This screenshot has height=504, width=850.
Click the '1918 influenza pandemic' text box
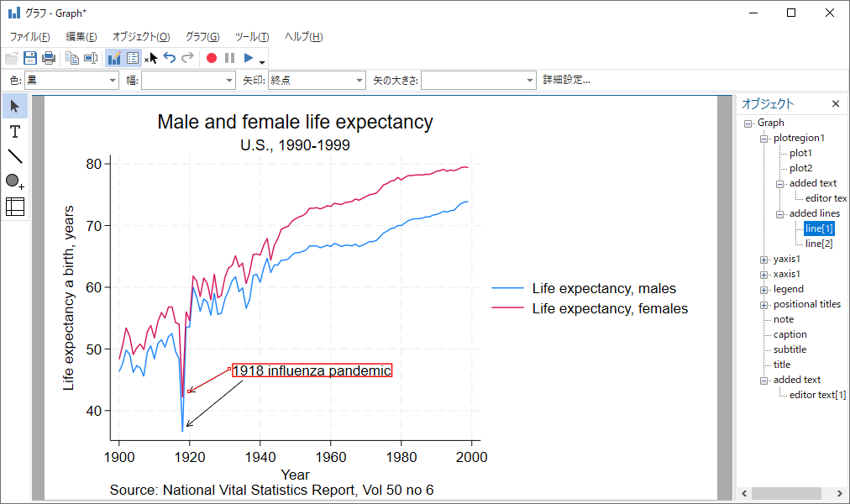pos(312,370)
